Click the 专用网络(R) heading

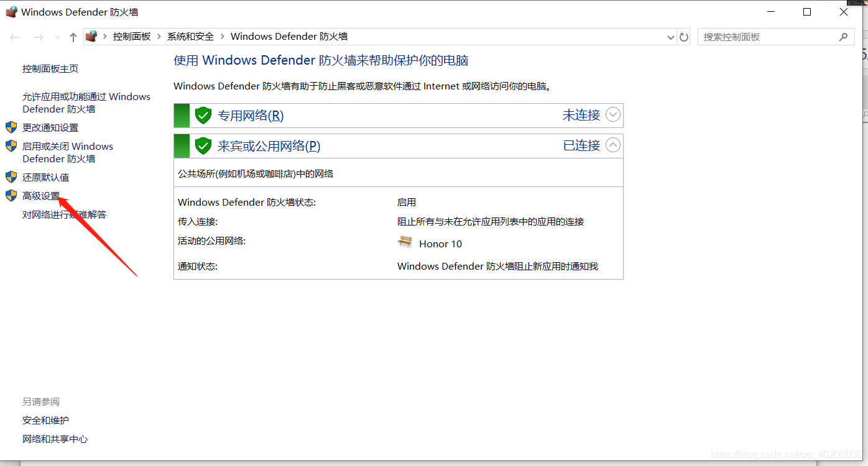[x=251, y=116]
